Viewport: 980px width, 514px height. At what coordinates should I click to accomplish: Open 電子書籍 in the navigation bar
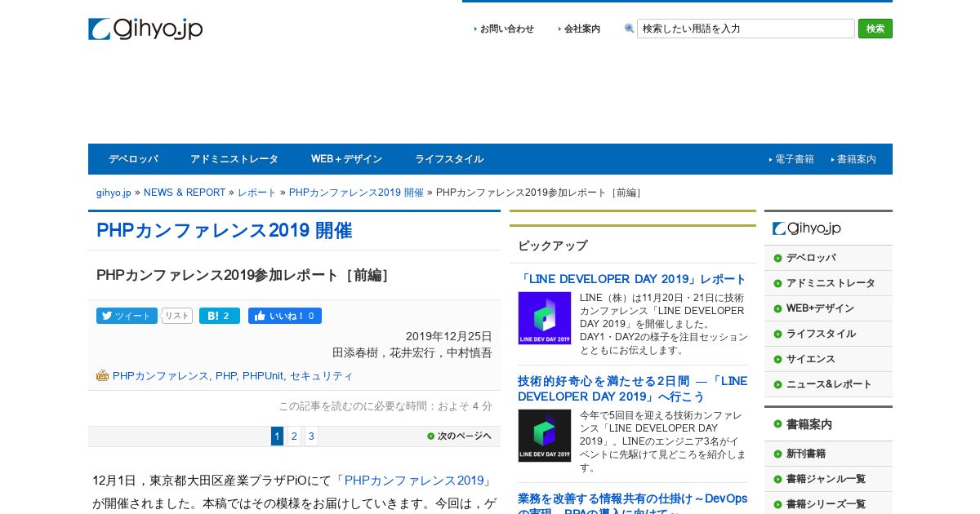(x=794, y=159)
